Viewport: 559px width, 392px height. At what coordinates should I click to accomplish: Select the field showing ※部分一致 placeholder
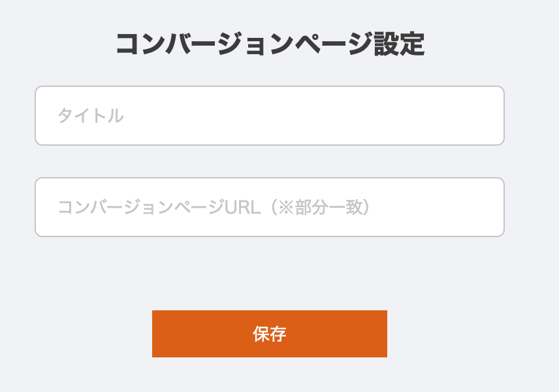click(270, 206)
